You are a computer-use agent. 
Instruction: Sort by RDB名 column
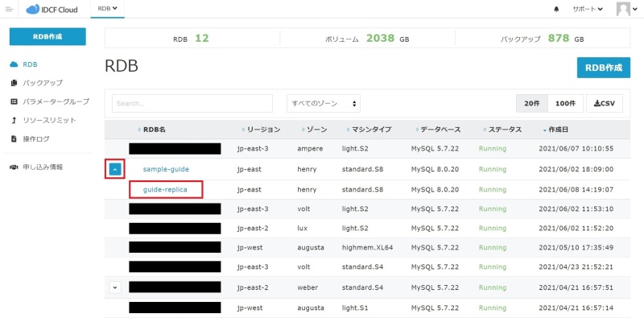coord(152,130)
